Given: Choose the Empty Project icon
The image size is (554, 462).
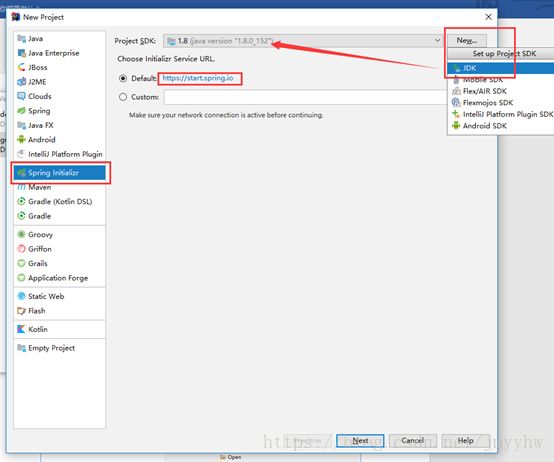Looking at the screenshot, I should coord(22,348).
